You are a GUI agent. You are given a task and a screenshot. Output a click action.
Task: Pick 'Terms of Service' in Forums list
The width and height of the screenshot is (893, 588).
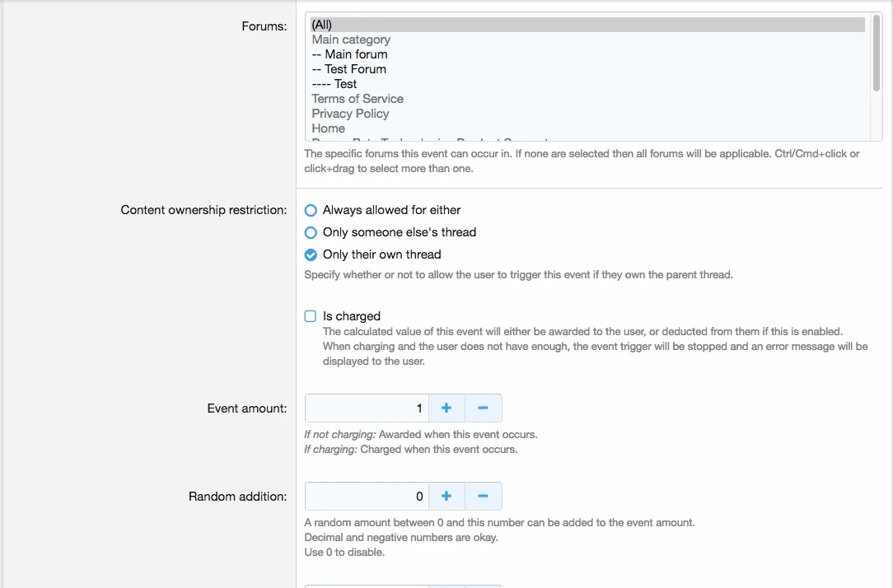tap(358, 99)
